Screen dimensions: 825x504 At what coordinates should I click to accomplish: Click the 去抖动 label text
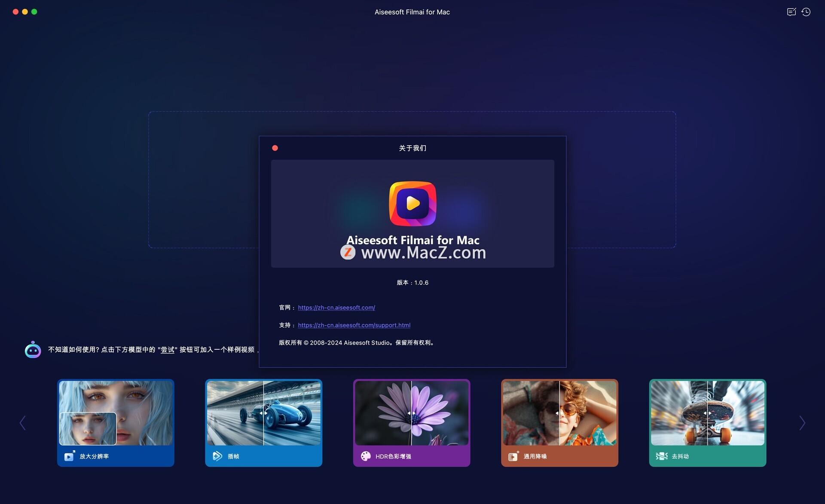[680, 456]
